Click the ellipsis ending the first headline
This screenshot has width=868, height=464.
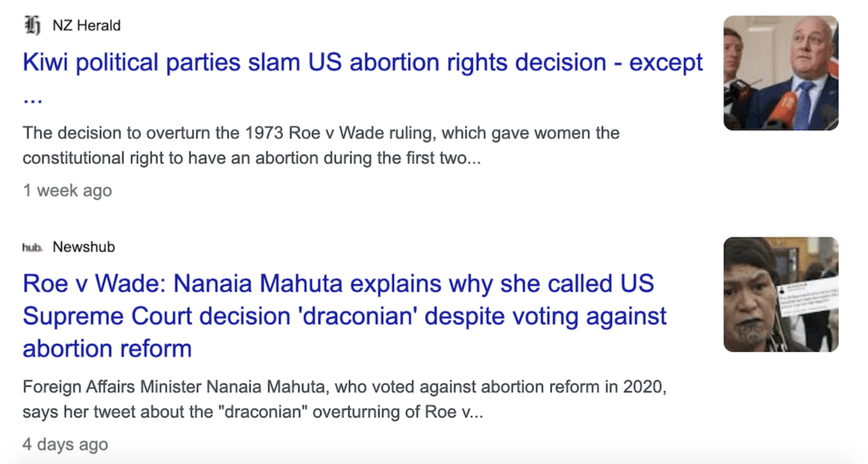coord(32,99)
